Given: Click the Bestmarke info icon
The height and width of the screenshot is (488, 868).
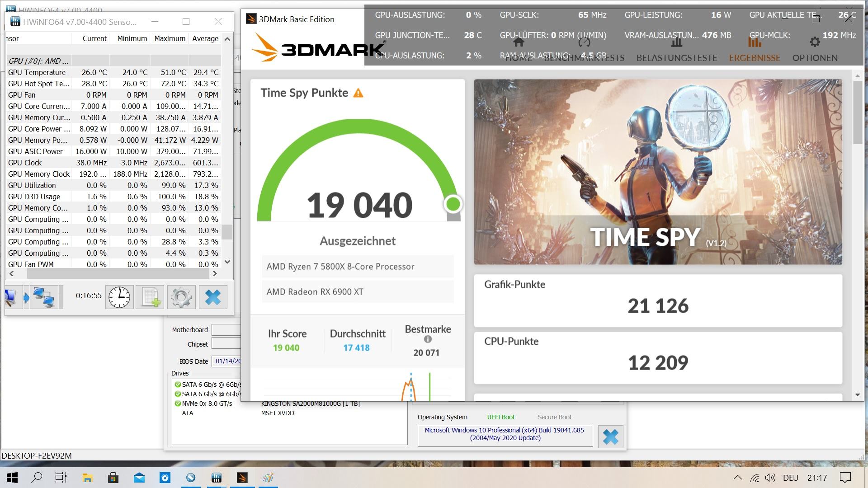Looking at the screenshot, I should pos(428,339).
